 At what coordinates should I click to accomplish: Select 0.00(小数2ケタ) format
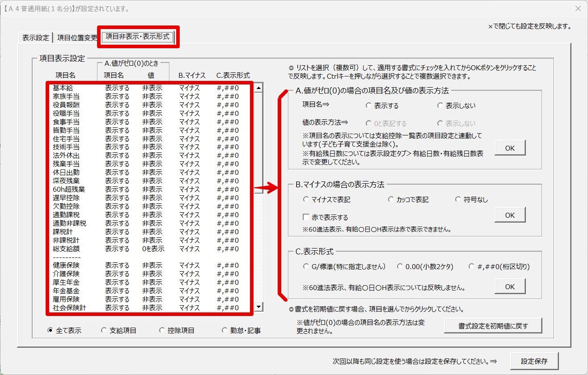[x=425, y=267]
